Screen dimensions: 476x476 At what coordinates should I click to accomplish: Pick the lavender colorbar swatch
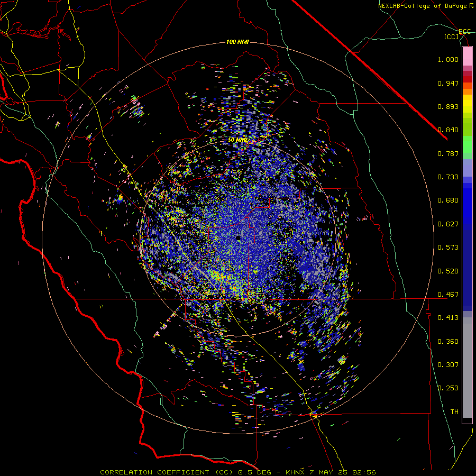(x=467, y=168)
